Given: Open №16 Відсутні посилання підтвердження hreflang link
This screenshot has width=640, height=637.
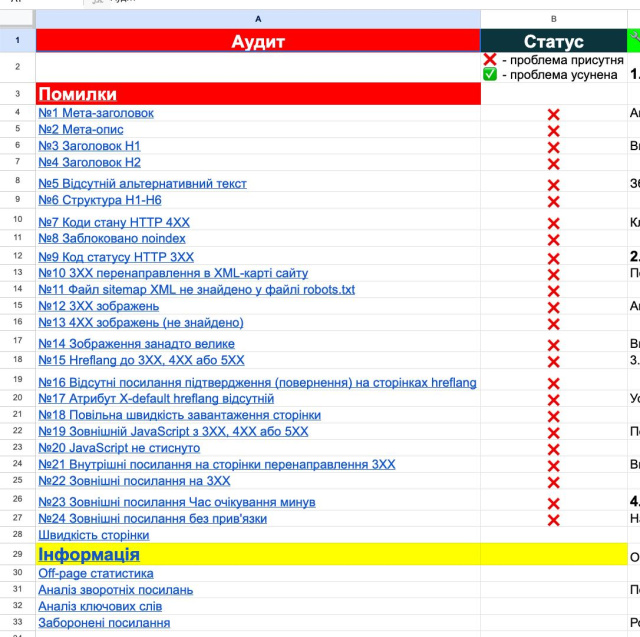Looking at the screenshot, I should click(257, 383).
